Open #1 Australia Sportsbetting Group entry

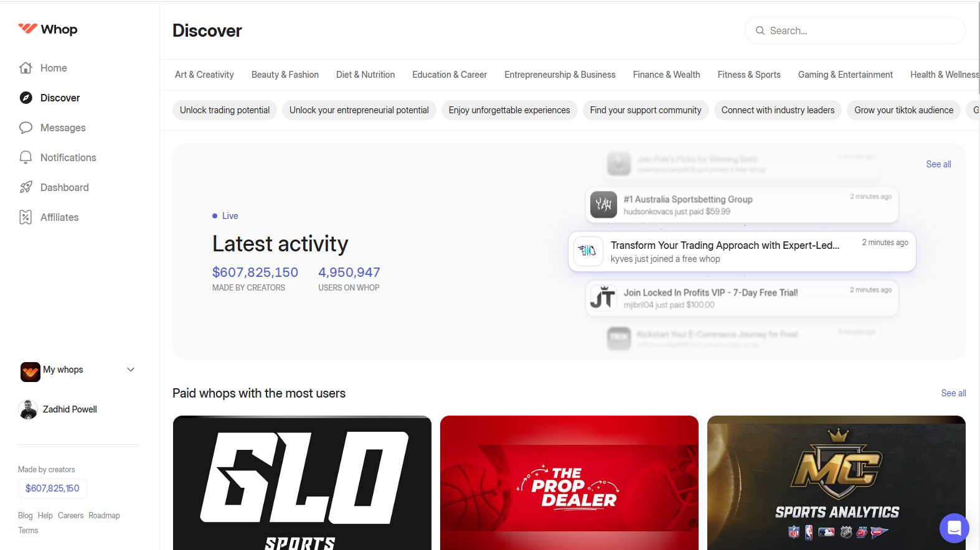pos(742,205)
